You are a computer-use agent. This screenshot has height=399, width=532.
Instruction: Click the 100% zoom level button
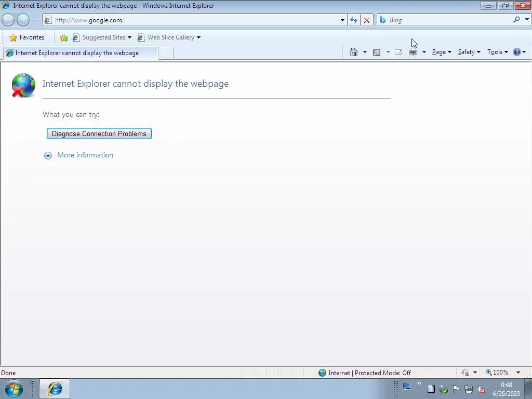497,373
